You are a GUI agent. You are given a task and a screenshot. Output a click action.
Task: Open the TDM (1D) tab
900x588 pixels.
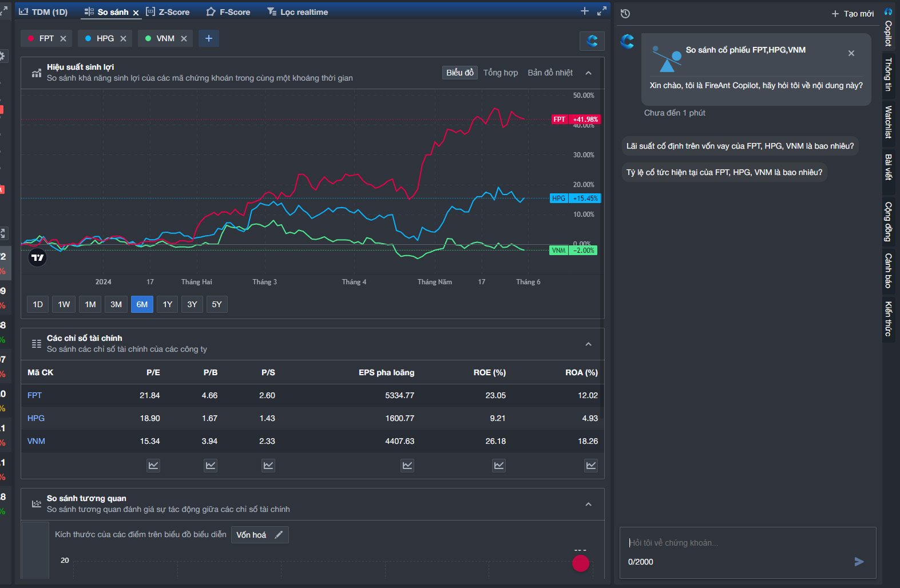point(43,12)
